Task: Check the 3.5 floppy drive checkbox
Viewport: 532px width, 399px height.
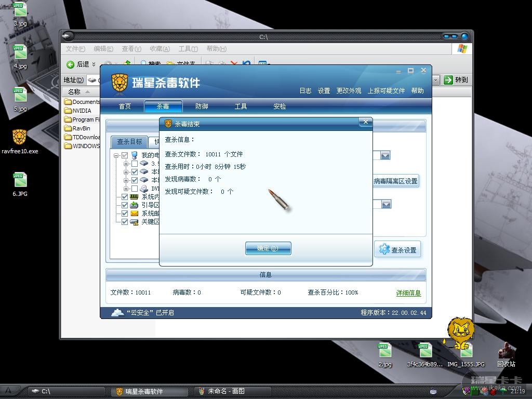Action: [135, 164]
